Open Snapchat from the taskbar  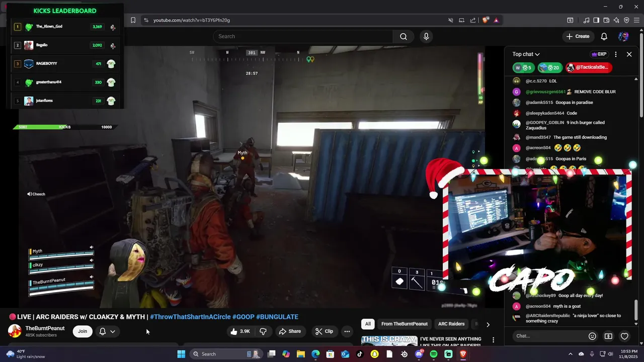coord(374,354)
